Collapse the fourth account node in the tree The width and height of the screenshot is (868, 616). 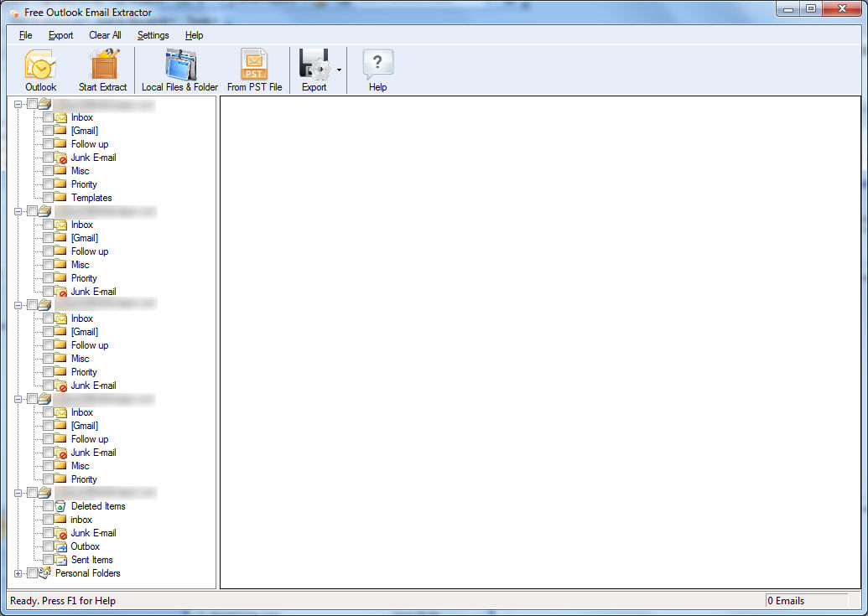(18, 399)
